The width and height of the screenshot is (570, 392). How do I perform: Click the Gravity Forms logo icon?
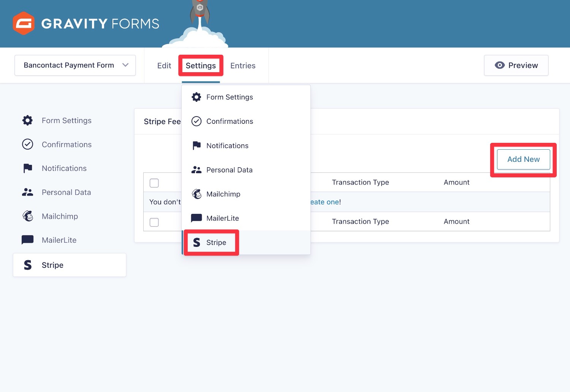24,23
